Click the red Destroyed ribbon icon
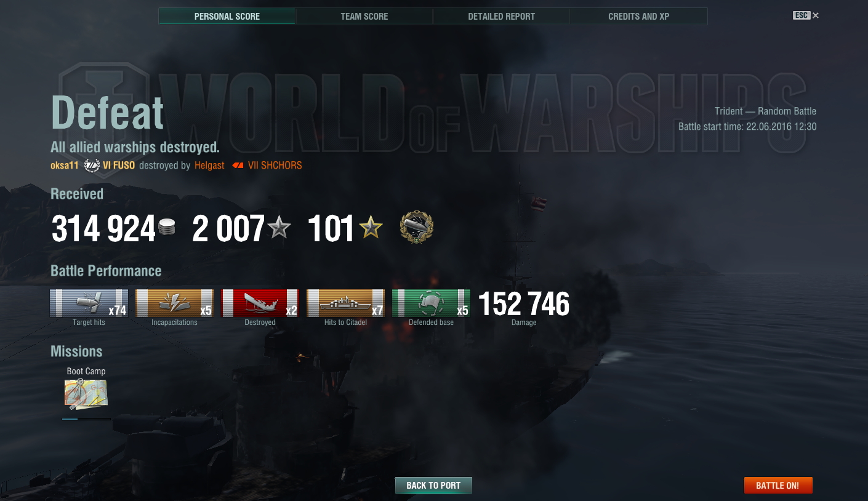This screenshot has height=501, width=868. point(260,303)
